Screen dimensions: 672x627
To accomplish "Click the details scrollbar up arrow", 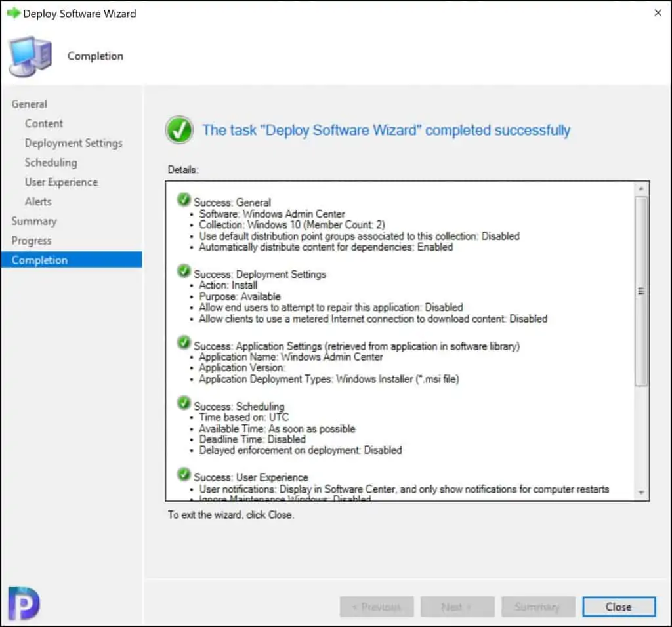I will (x=641, y=189).
